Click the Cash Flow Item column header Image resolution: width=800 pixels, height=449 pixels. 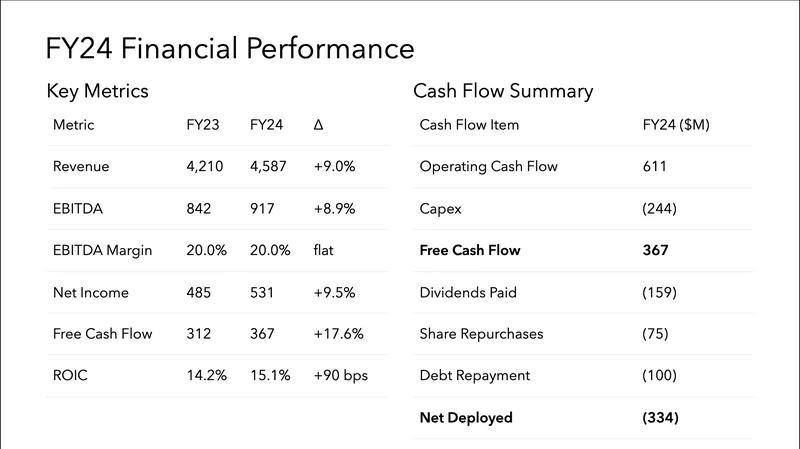[469, 125]
